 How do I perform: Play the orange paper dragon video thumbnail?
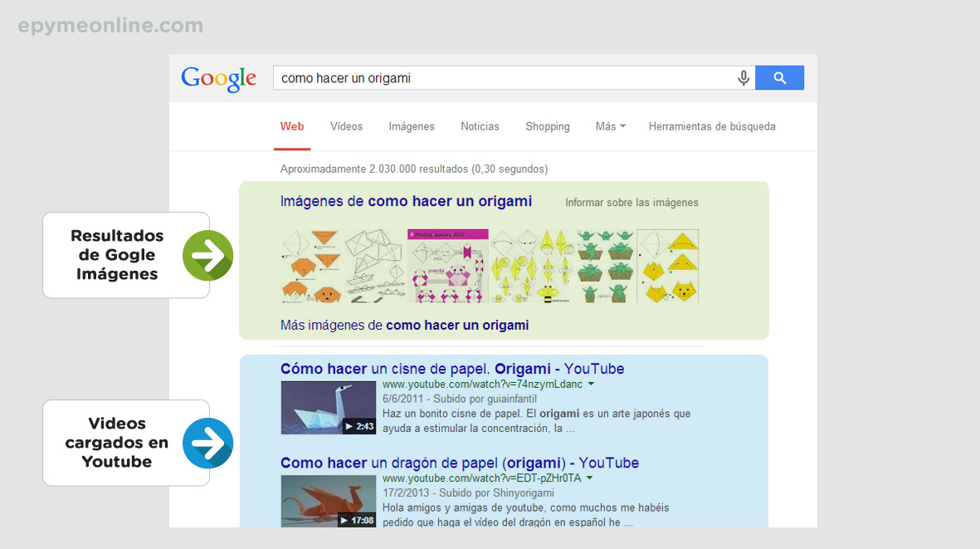click(328, 501)
